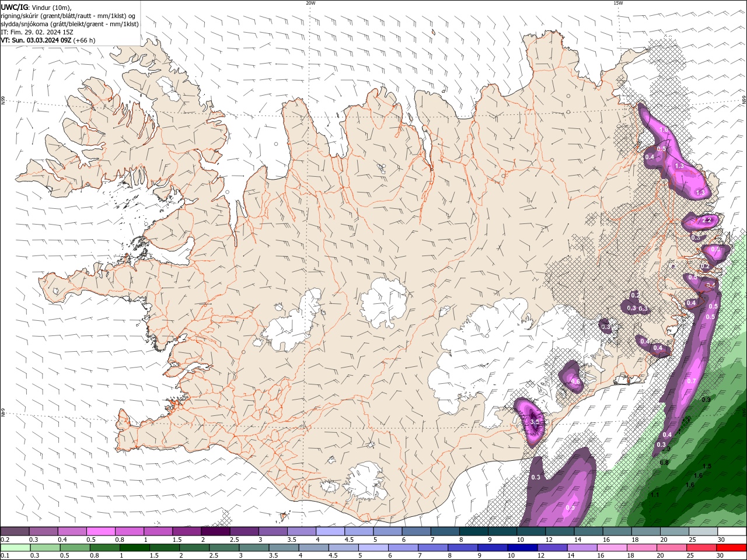This screenshot has height=560, width=747.
Task: Select the 0.9 rainfall value over the sea
Action: tap(706, 399)
